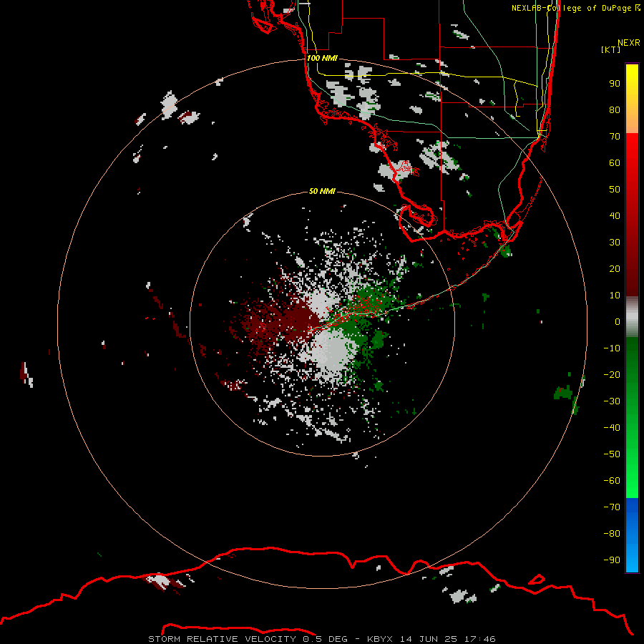The image size is (644, 644).
Task: Click the -60 value on velocity scale
Action: coord(612,481)
